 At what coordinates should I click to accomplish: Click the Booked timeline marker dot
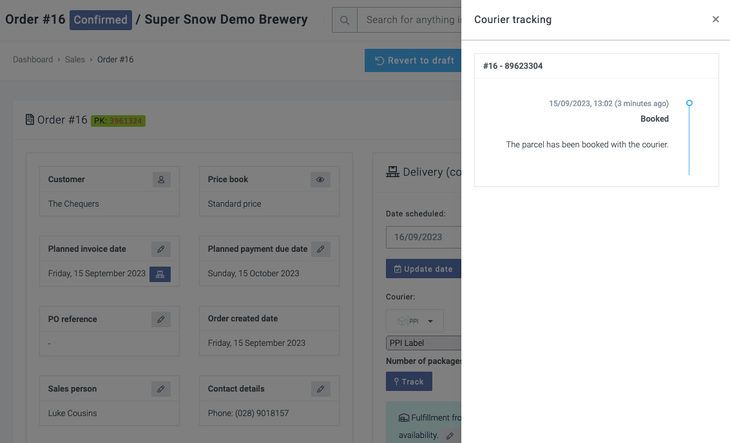tap(689, 103)
